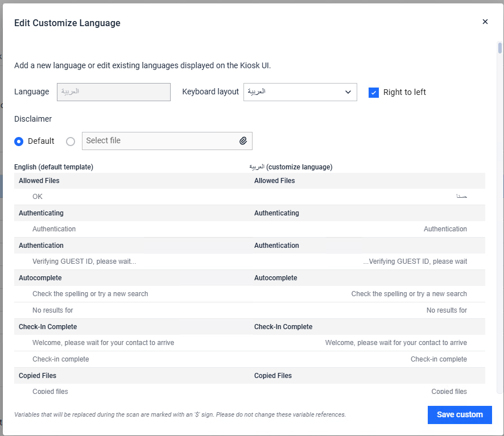Click the Keyboard layout dropdown chevron
504x436 pixels.
[x=348, y=92]
